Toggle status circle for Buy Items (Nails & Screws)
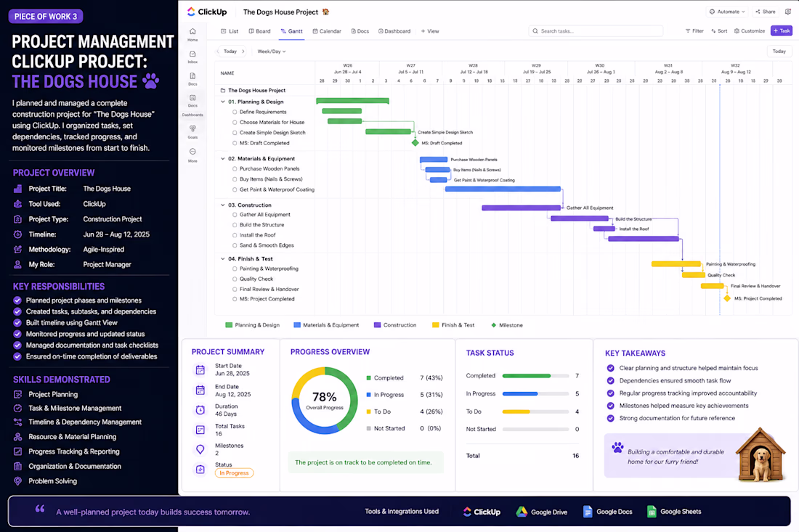Viewport: 799px width, 532px height. pos(235,179)
